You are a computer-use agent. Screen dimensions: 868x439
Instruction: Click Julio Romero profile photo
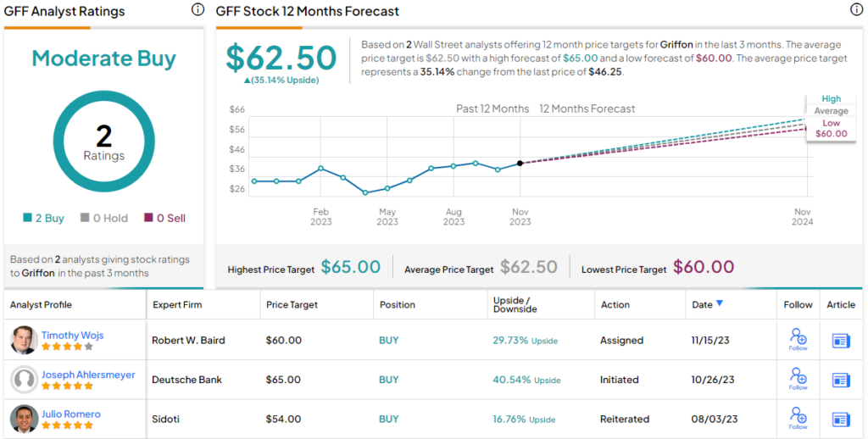click(24, 419)
